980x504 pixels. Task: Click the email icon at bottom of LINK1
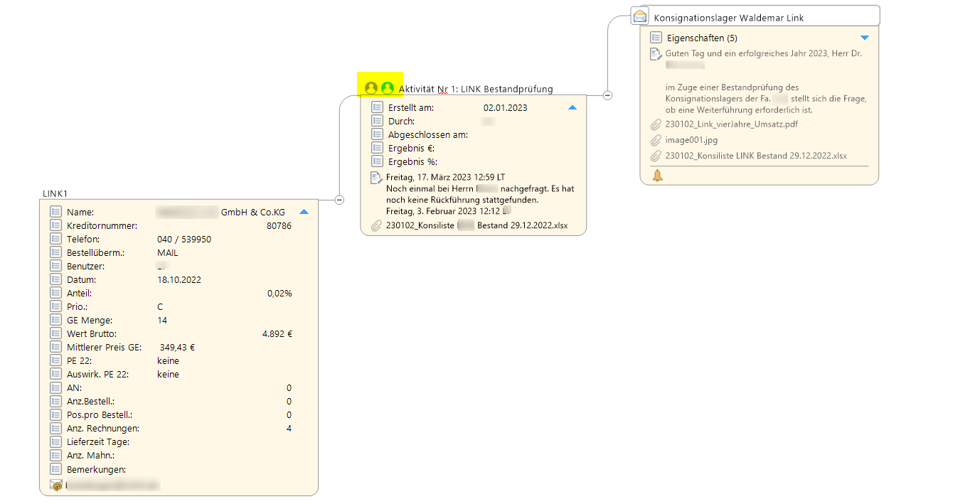coord(56,486)
